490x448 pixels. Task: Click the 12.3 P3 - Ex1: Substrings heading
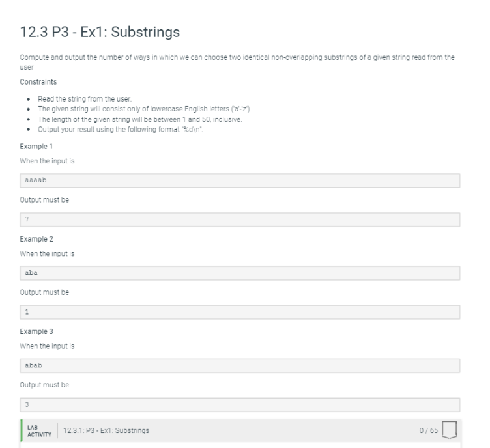[x=100, y=32]
